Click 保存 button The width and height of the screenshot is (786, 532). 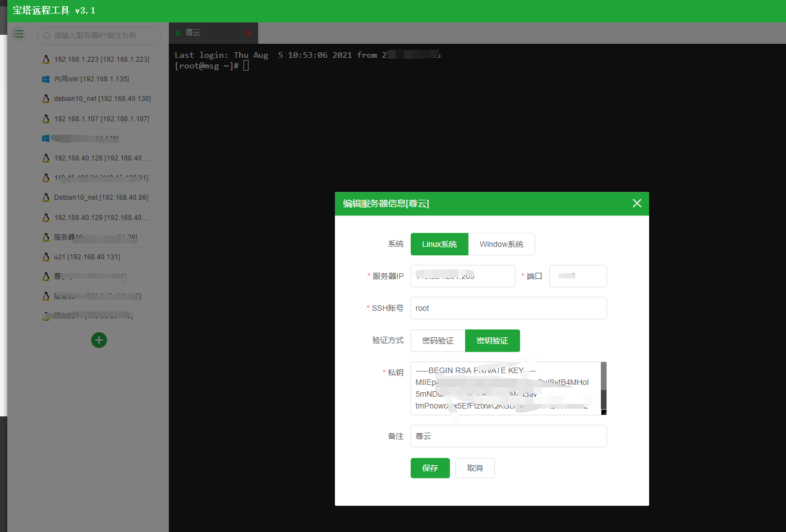coord(430,468)
